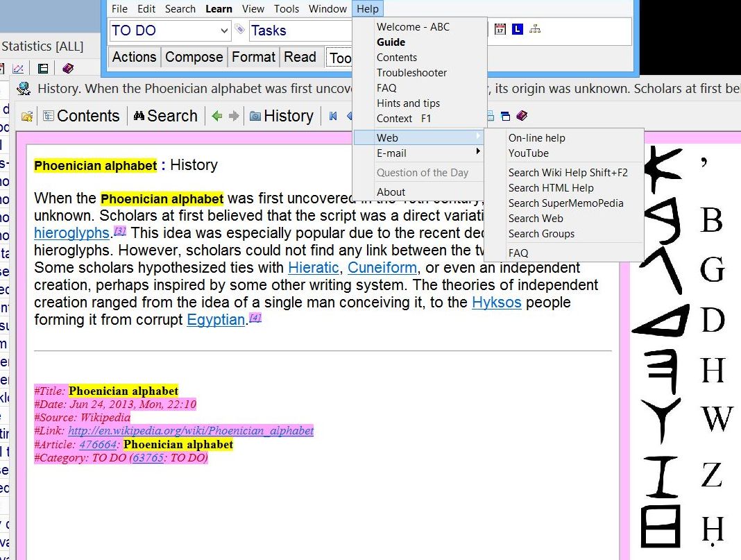Select Troubleshooter from the Help menu

411,72
